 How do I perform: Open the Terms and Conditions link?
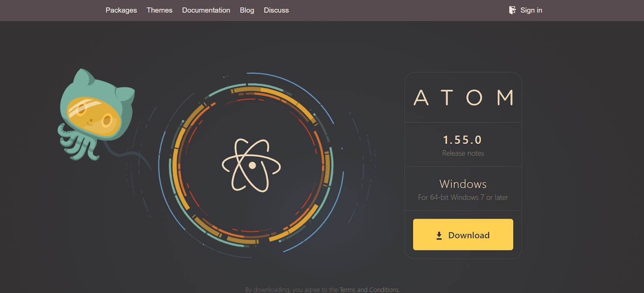pos(369,289)
